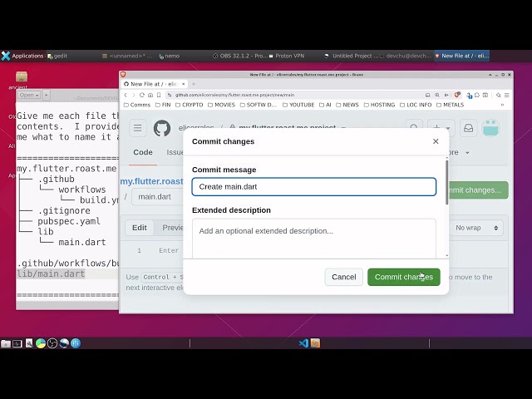Open GitHub hamburger navigation menu
Screen dimensions: 532x399
[x=137, y=128]
